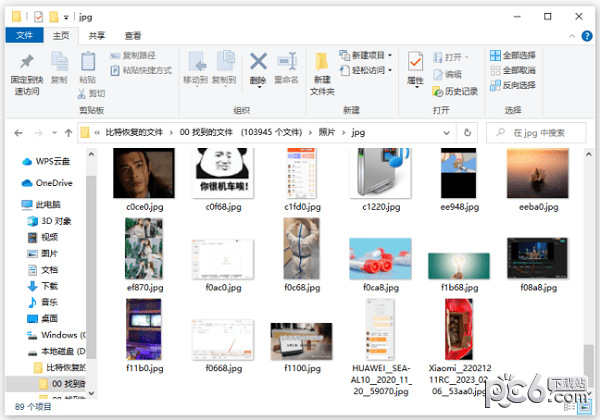Open the Copy to (复制到) menu
Viewport: 600px width, 420px height.
point(224,69)
